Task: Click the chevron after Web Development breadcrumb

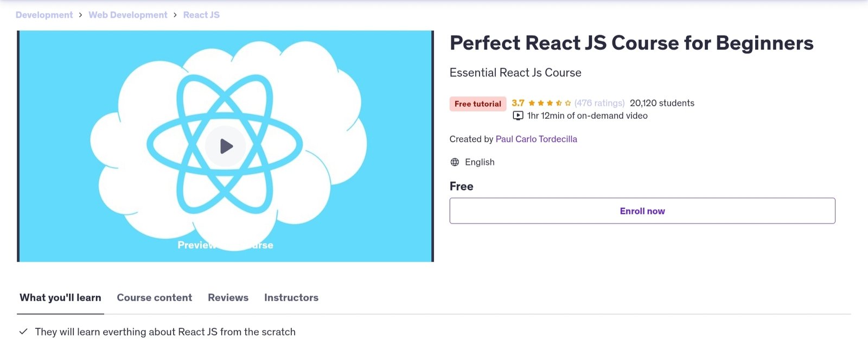Action: point(175,15)
